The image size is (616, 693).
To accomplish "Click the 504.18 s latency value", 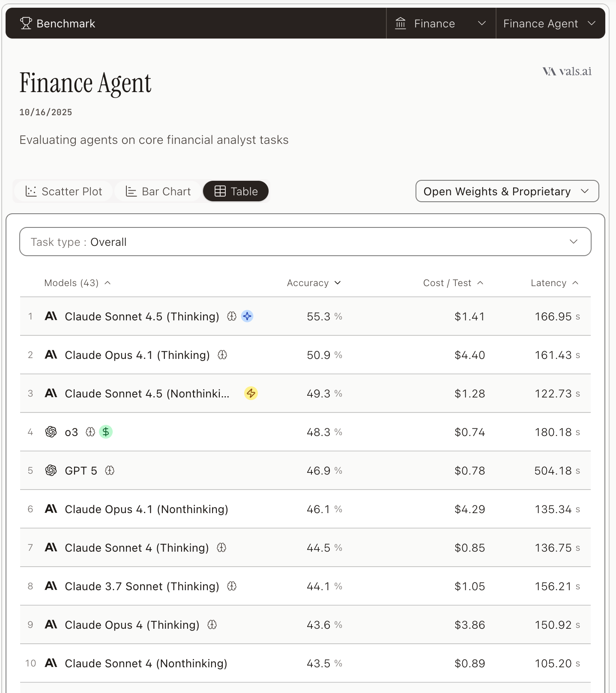I will (557, 471).
